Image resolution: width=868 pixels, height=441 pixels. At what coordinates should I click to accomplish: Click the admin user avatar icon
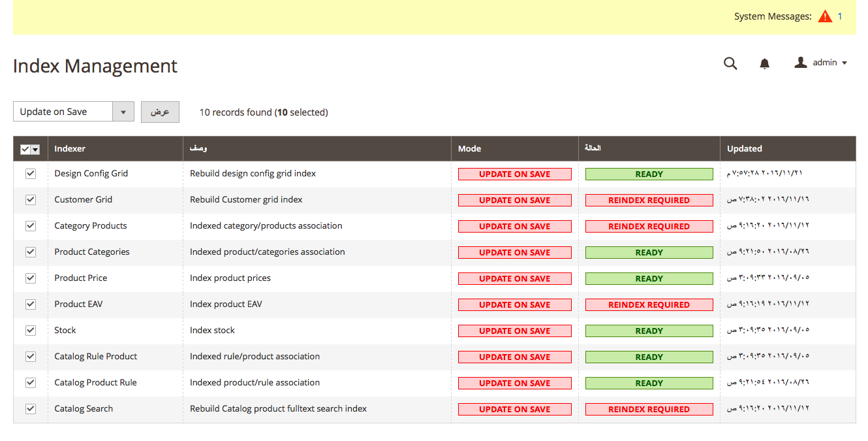pyautogui.click(x=800, y=63)
